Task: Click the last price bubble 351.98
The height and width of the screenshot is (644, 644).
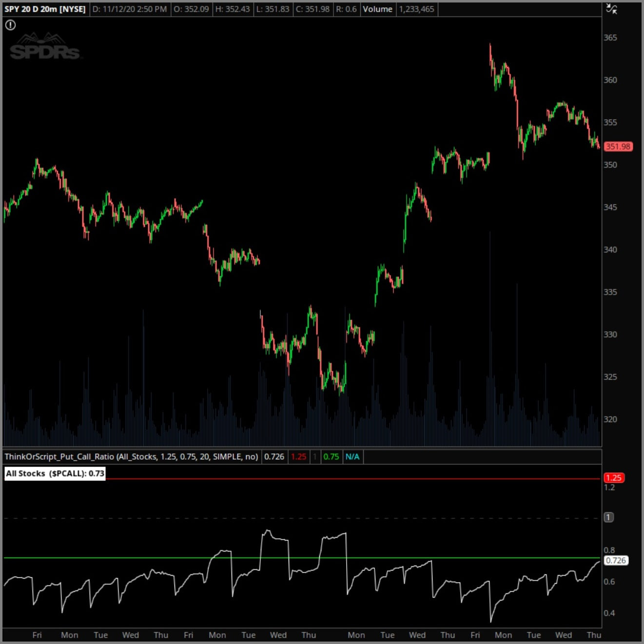Action: point(618,146)
